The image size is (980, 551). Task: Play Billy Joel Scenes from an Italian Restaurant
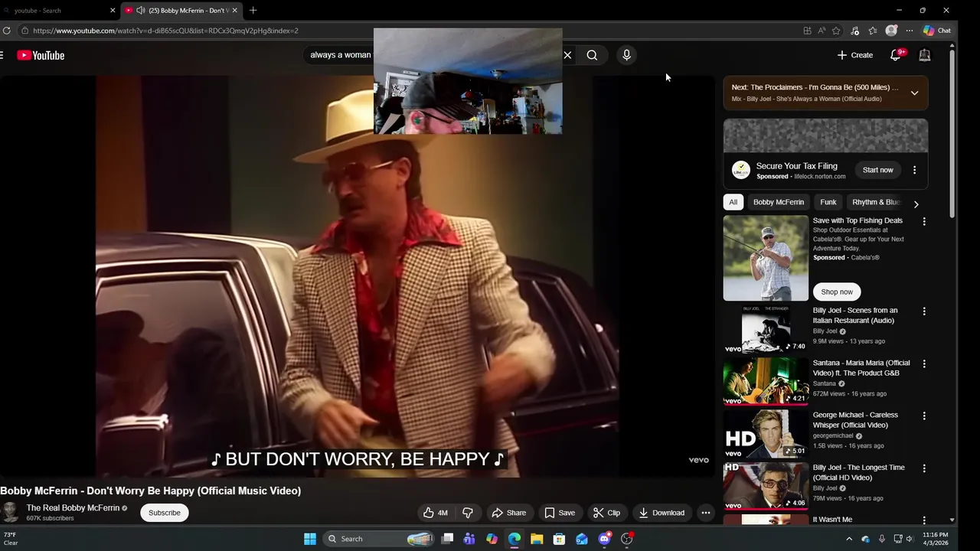tap(766, 329)
